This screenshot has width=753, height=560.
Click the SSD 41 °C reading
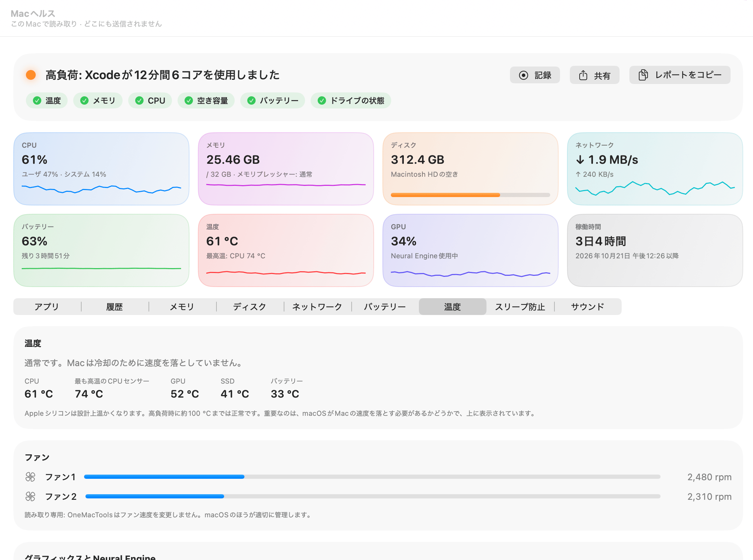(235, 394)
